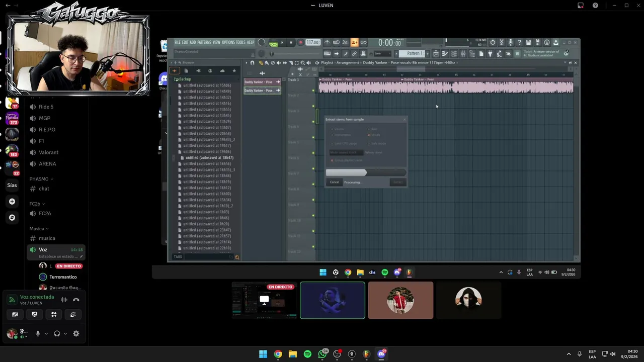Toggle the highlighted orange overdub icon
Screen dimensions: 644x362
[x=355, y=42]
